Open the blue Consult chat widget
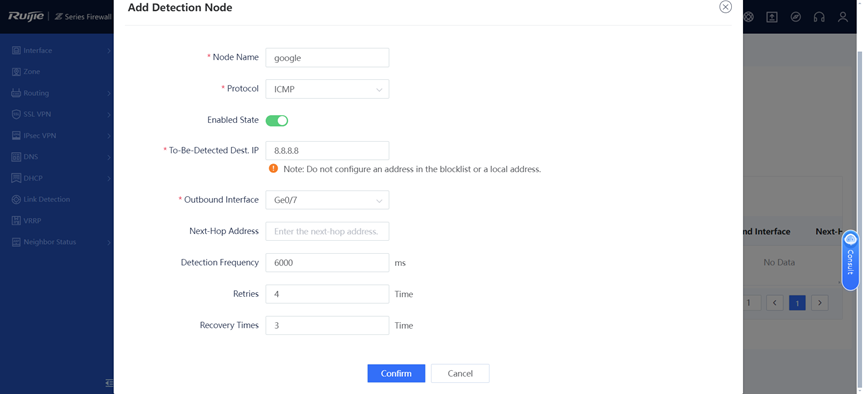Image resolution: width=863 pixels, height=394 pixels. pos(850,260)
